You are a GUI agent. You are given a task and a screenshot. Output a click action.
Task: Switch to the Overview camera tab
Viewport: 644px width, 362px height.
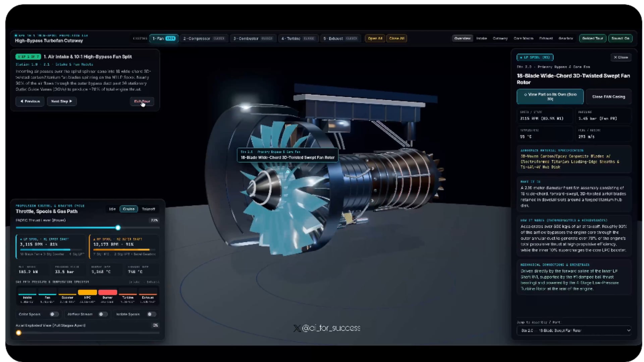[462, 39]
